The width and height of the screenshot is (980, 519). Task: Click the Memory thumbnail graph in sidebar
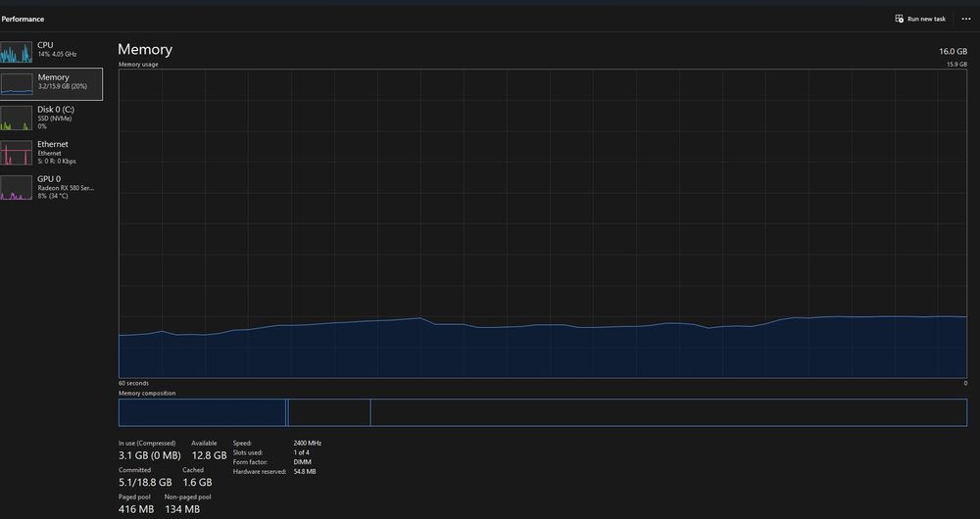click(x=17, y=84)
